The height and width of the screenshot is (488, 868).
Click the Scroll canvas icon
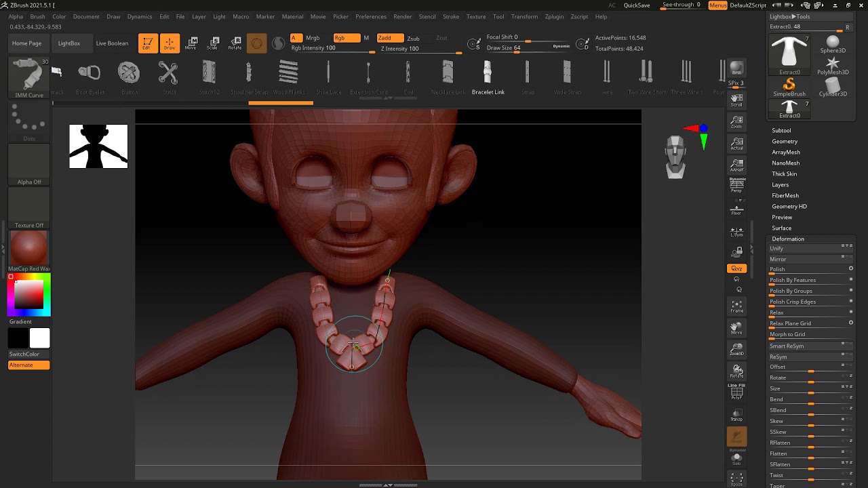point(736,100)
